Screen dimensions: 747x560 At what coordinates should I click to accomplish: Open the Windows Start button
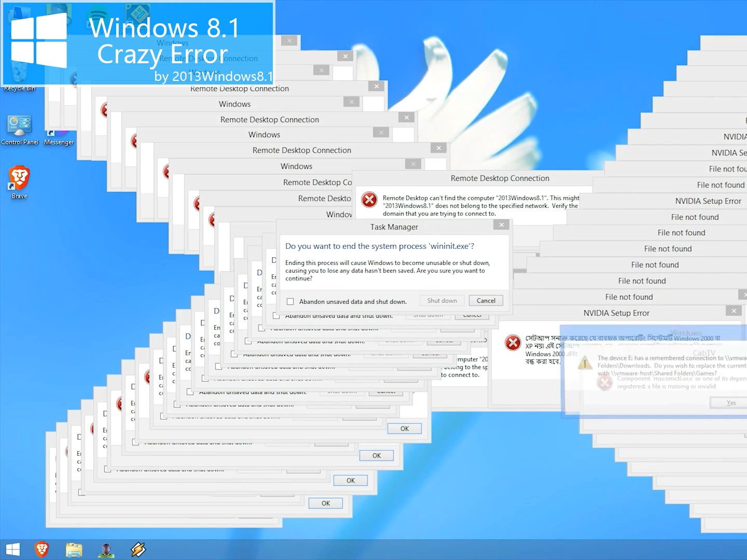[x=13, y=550]
